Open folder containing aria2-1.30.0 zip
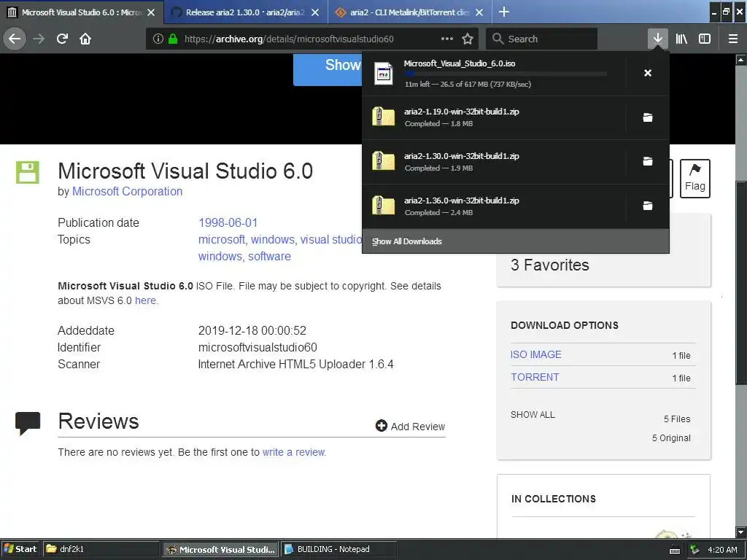Viewport: 747px width, 560px height. pyautogui.click(x=648, y=161)
